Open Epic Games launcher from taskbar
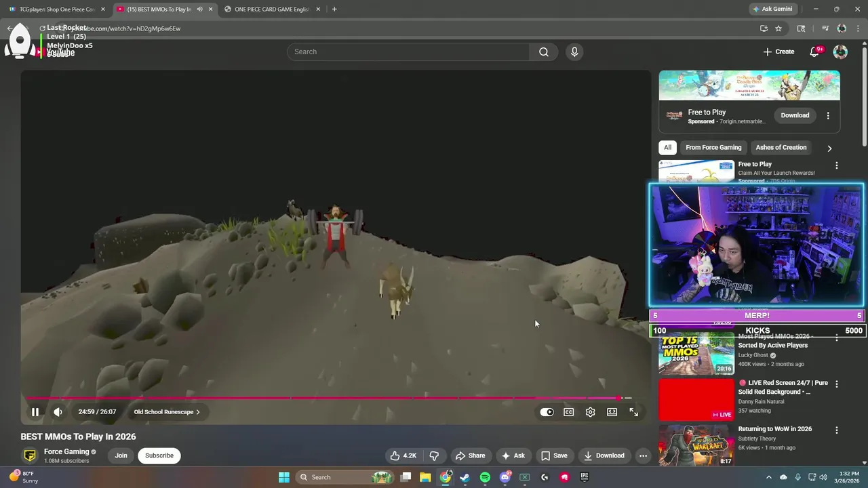Image resolution: width=868 pixels, height=488 pixels. [584, 477]
